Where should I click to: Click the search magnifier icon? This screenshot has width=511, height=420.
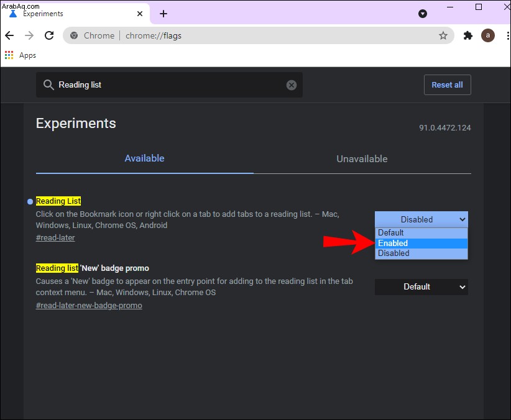48,84
